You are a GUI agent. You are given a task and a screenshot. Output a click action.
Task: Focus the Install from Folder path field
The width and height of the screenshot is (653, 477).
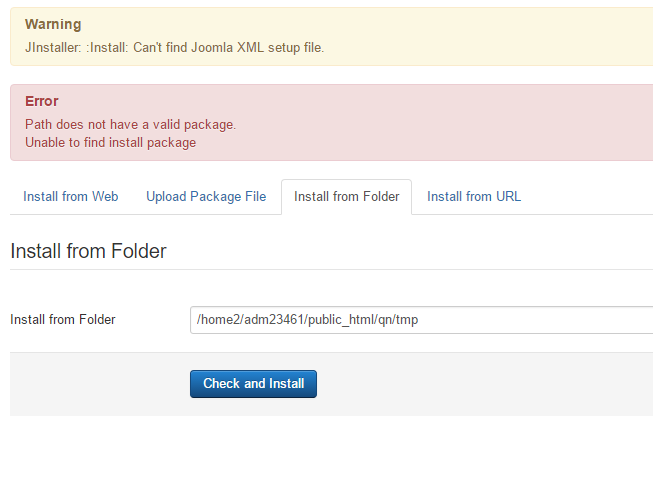point(421,320)
